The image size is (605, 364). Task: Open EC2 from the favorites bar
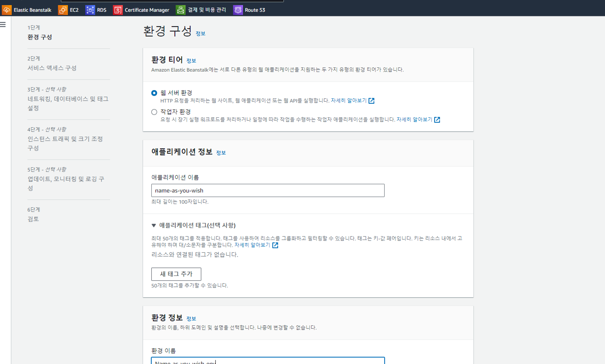coord(63,10)
